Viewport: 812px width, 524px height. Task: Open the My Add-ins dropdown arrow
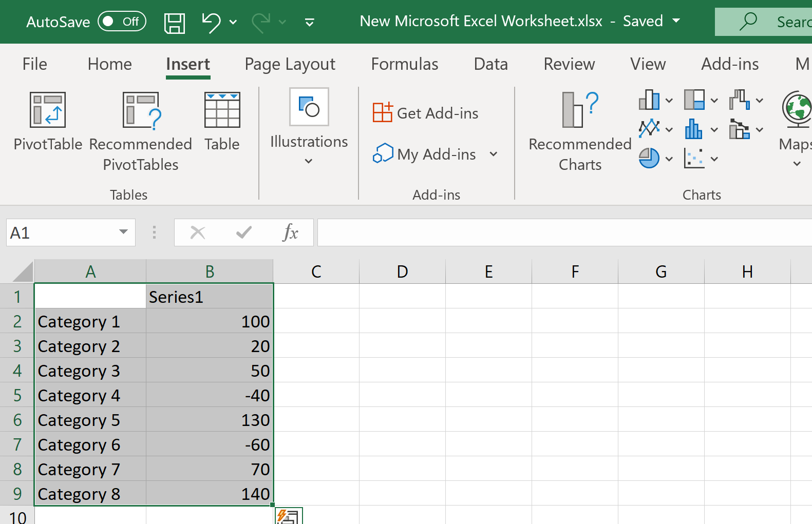tap(494, 154)
